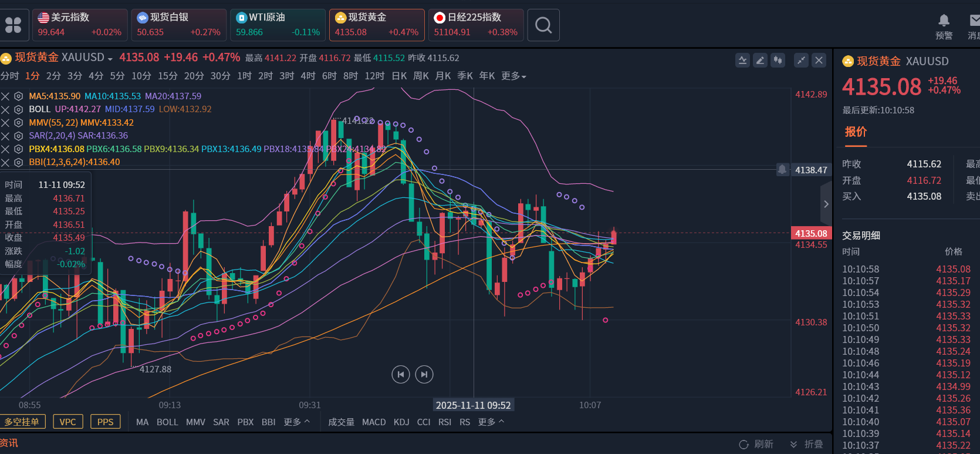
Task: Toggle the MACD sub-indicator
Action: point(374,422)
